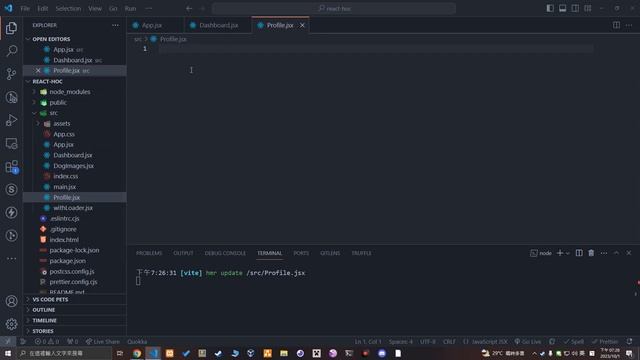Close the terminal panel
This screenshot has width=640, height=360.
[x=629, y=253]
